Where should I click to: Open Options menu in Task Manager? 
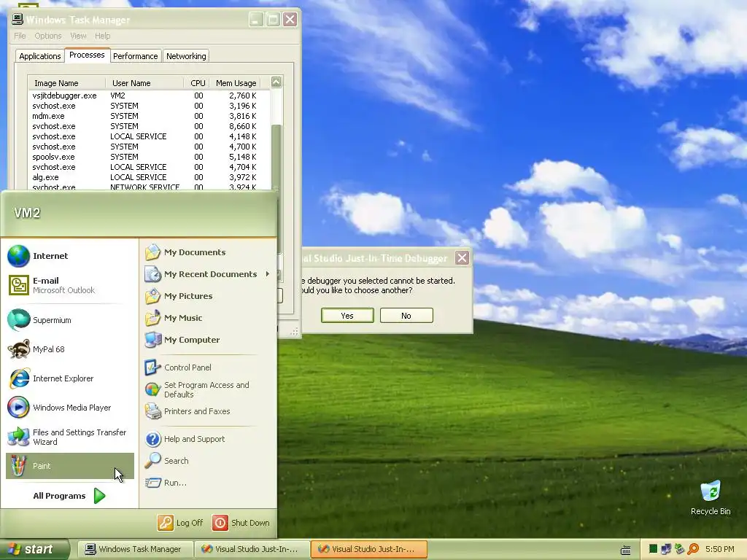(x=48, y=36)
